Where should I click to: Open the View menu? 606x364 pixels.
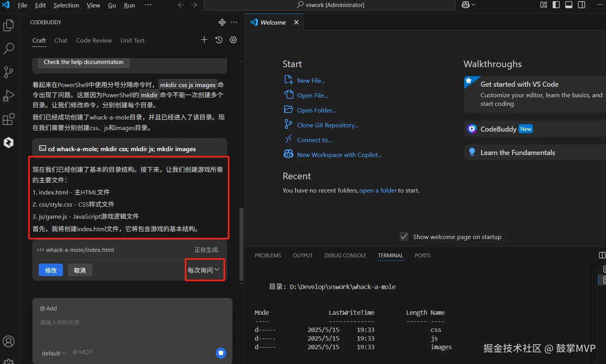pyautogui.click(x=93, y=5)
